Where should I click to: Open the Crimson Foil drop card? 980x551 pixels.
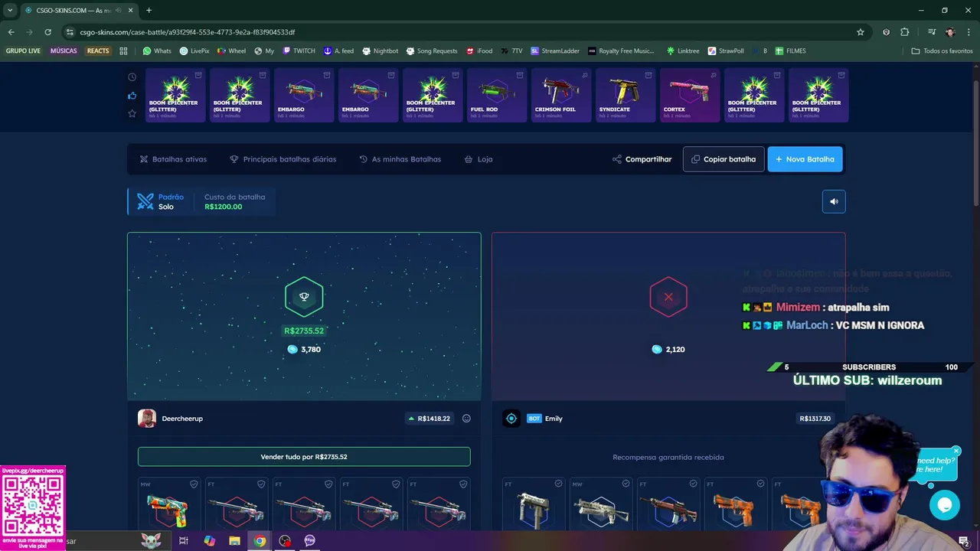pyautogui.click(x=561, y=95)
